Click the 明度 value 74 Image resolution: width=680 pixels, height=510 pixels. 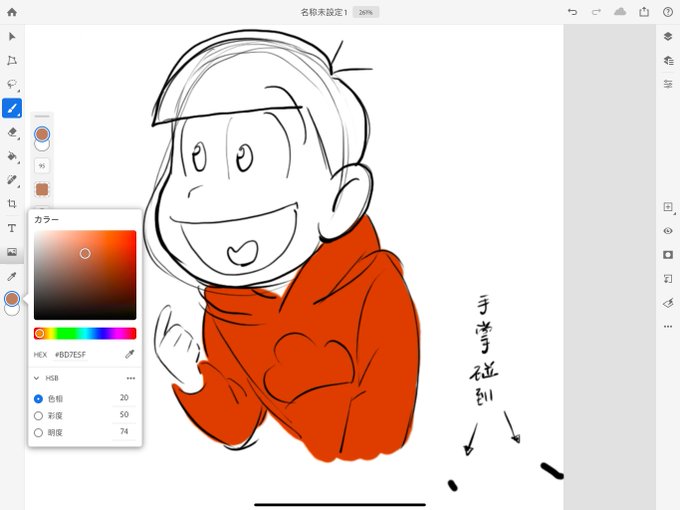click(124, 432)
